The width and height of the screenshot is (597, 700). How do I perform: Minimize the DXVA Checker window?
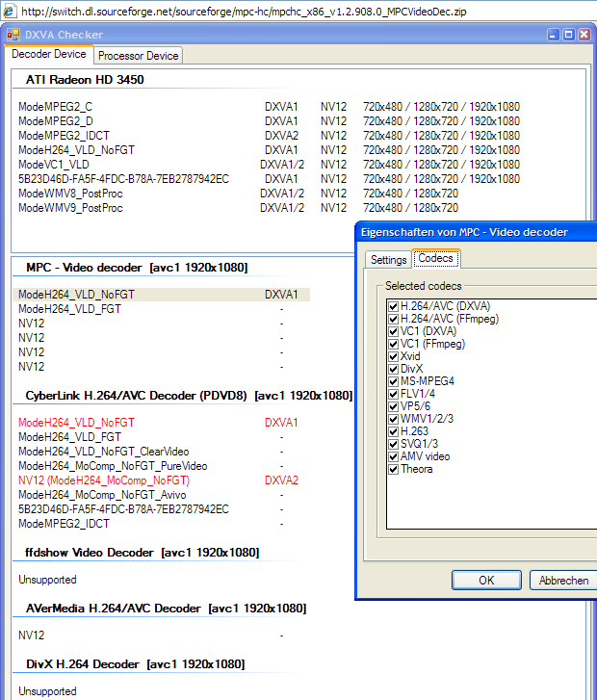coord(554,35)
